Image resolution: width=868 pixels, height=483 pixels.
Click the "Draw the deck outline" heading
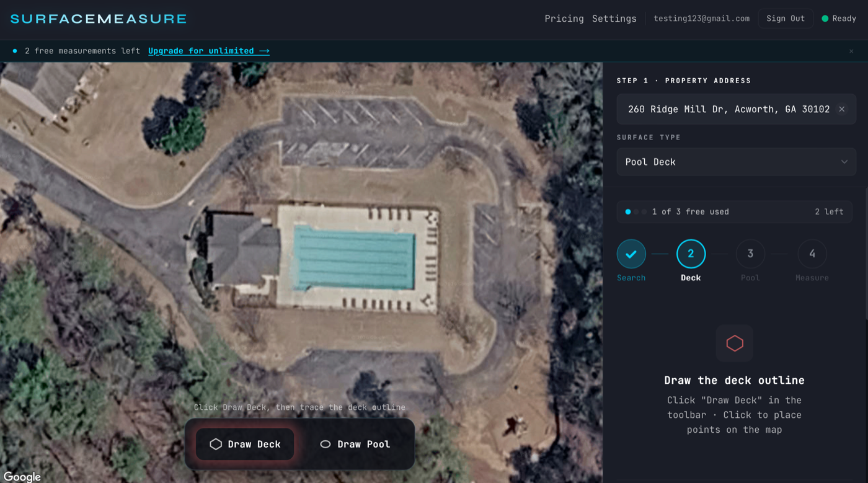[735, 380]
